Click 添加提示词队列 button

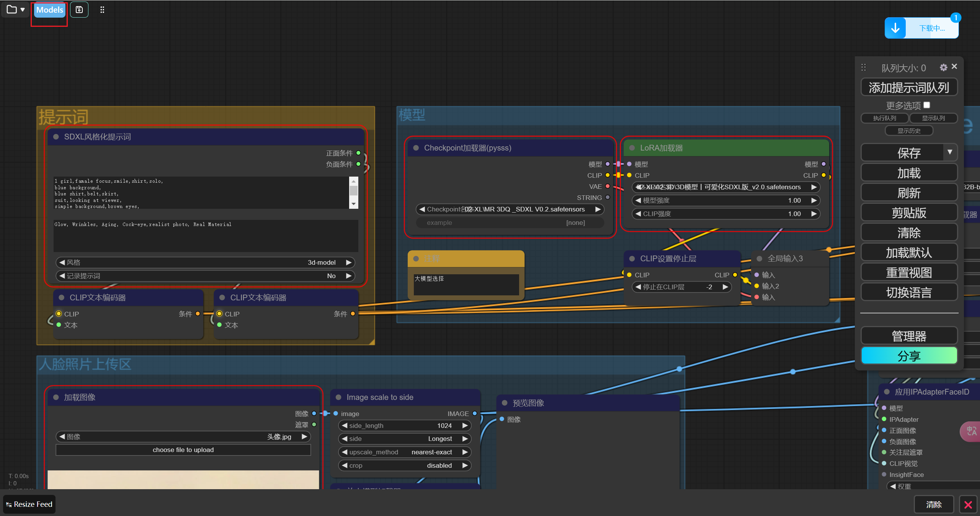pyautogui.click(x=909, y=87)
